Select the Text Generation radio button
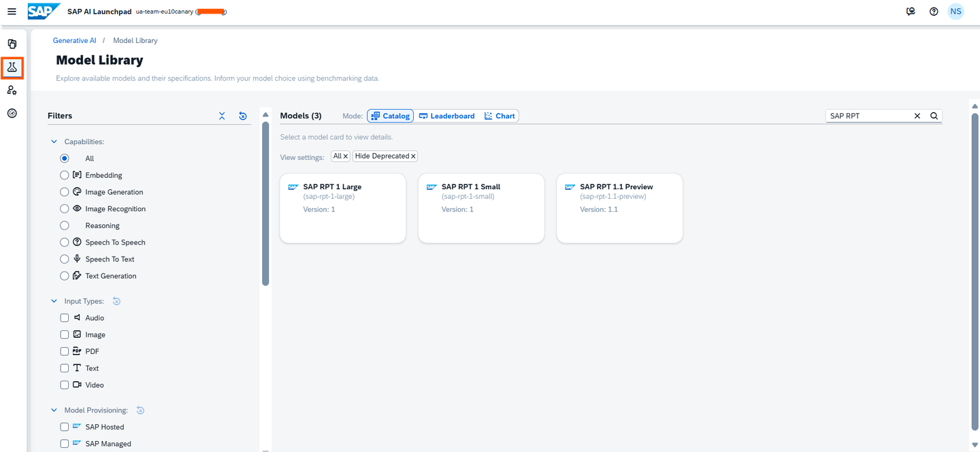Screen dimensions: 980x452 65,276
